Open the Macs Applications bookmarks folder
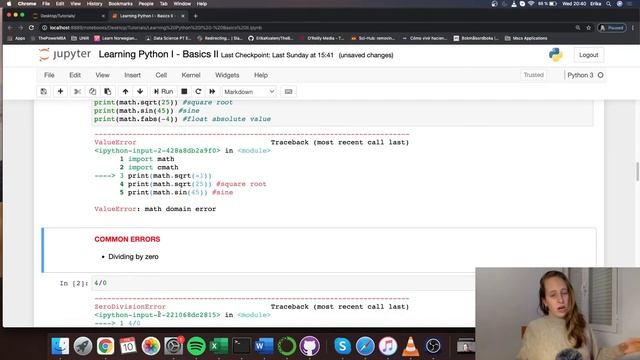This screenshot has height=360, width=640. tap(526, 38)
